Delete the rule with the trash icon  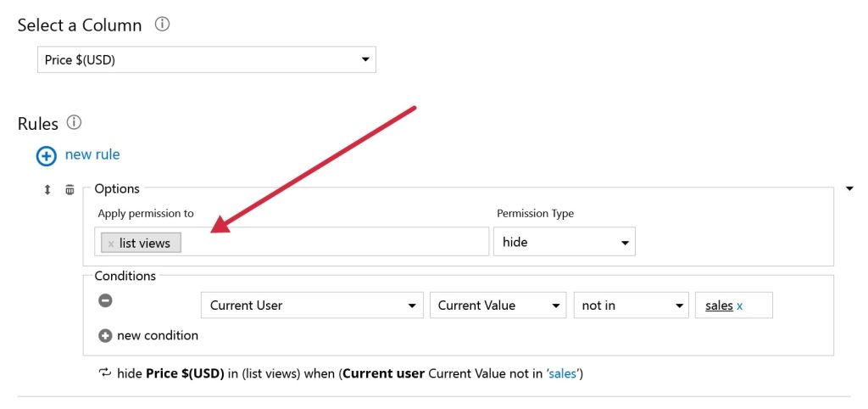click(70, 189)
